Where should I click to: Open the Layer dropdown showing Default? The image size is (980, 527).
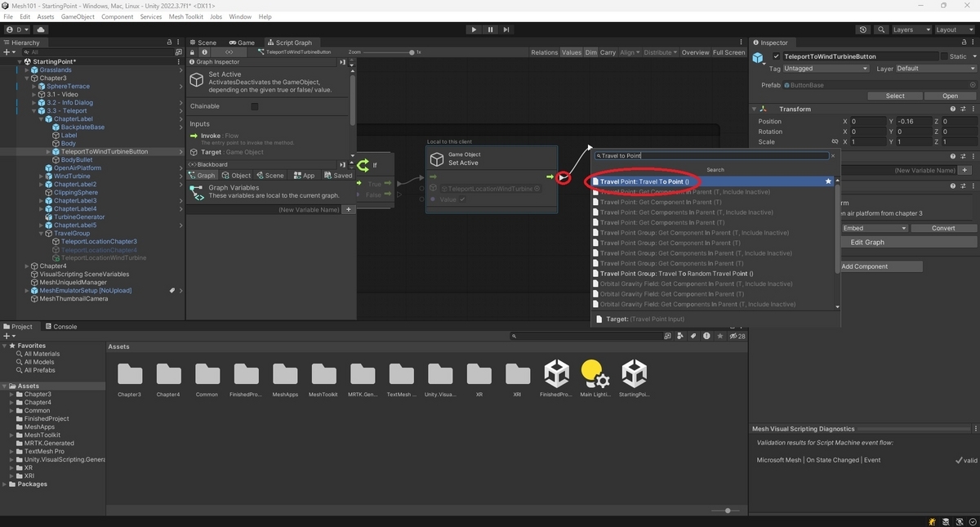[x=936, y=69]
